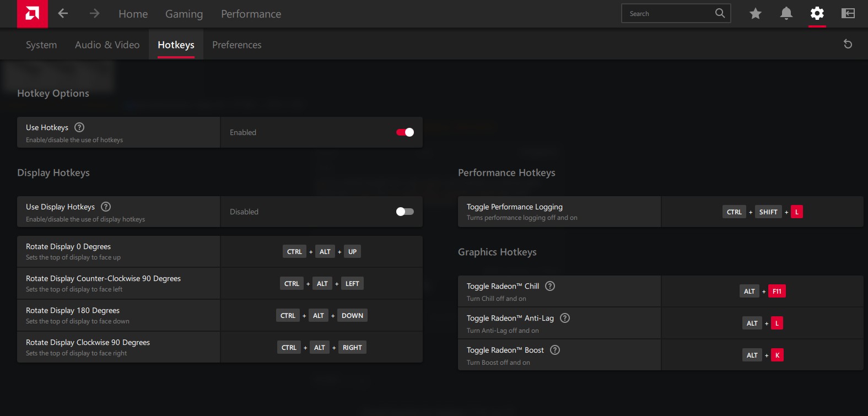868x416 pixels.
Task: Open settings gear icon
Action: tap(817, 14)
